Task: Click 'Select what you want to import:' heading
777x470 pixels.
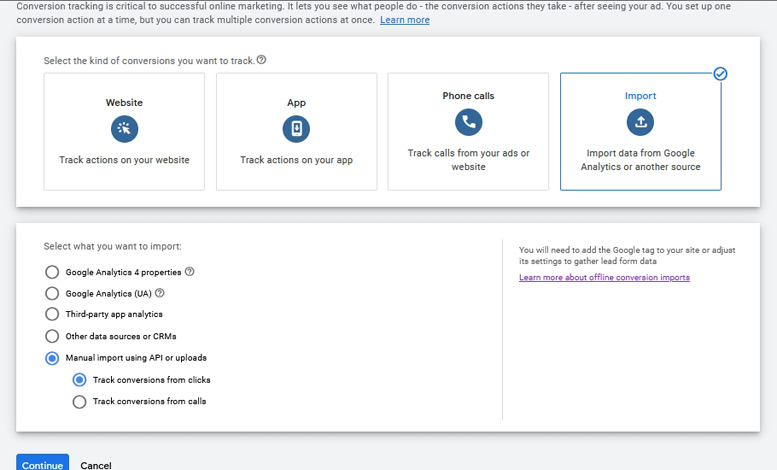Action: 112,246
